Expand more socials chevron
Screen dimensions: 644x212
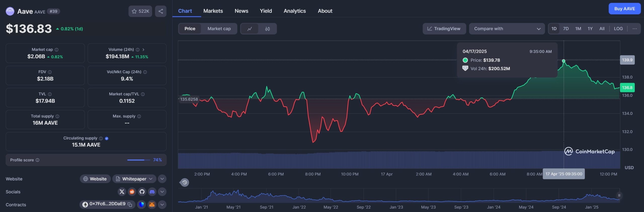coord(162,192)
